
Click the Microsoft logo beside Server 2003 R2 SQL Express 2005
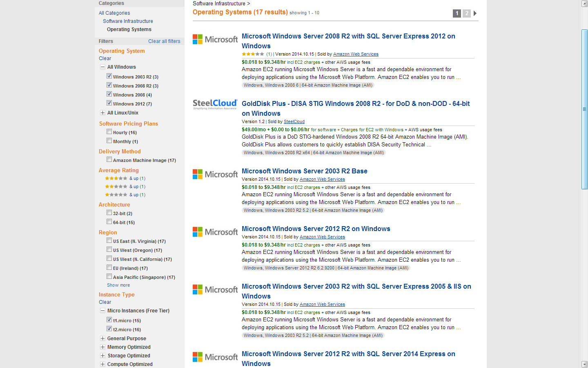215,289
